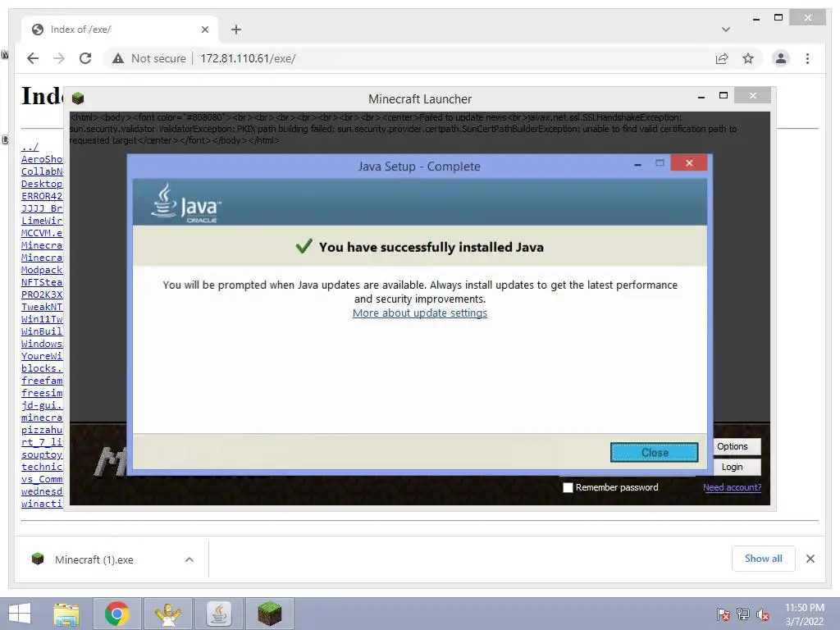Screen dimensions: 840x630
Task: Open the Modpack file link
Action: tap(42, 270)
